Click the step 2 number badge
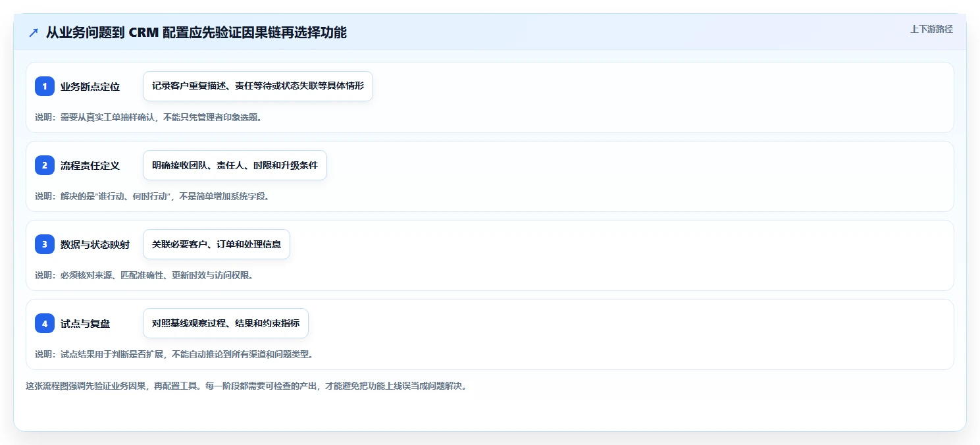 pyautogui.click(x=45, y=165)
